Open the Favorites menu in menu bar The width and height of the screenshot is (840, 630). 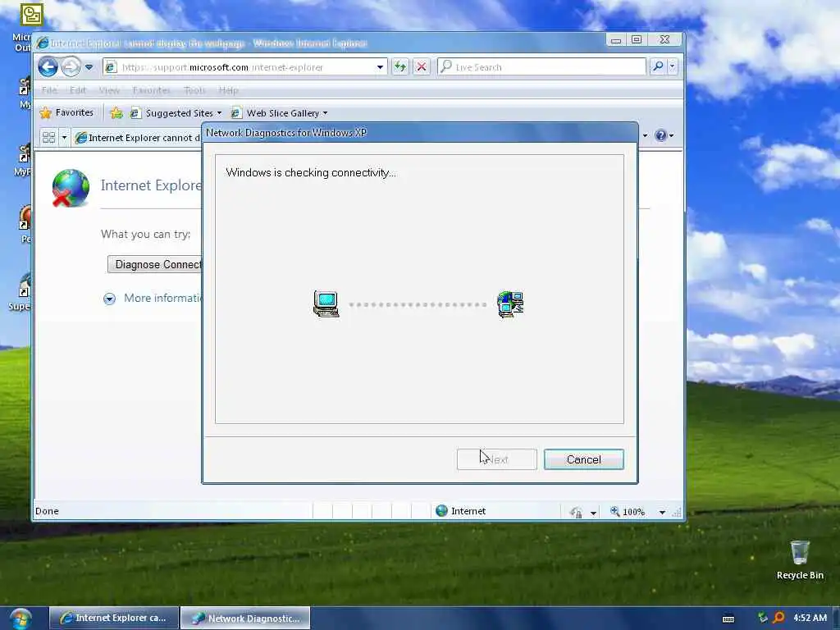(151, 90)
